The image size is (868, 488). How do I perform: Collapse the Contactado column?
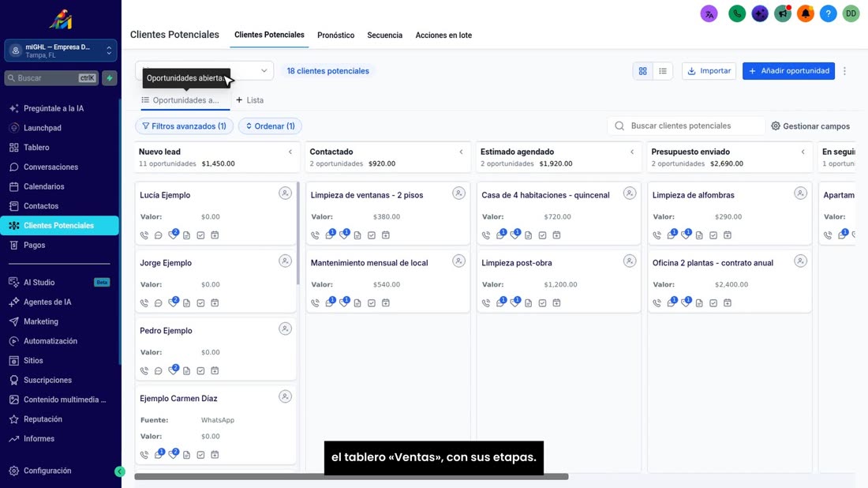[x=461, y=152]
